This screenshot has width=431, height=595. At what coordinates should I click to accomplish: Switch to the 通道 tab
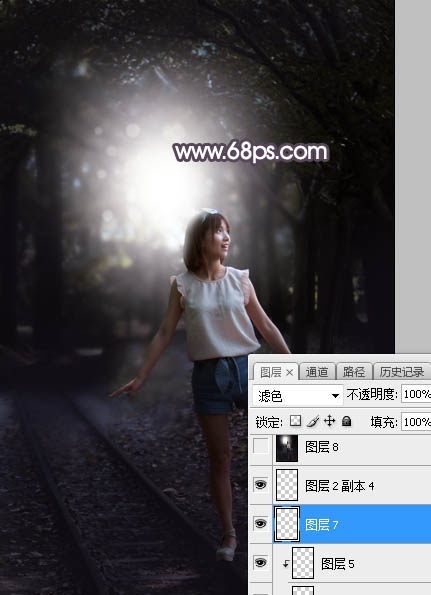tap(317, 372)
